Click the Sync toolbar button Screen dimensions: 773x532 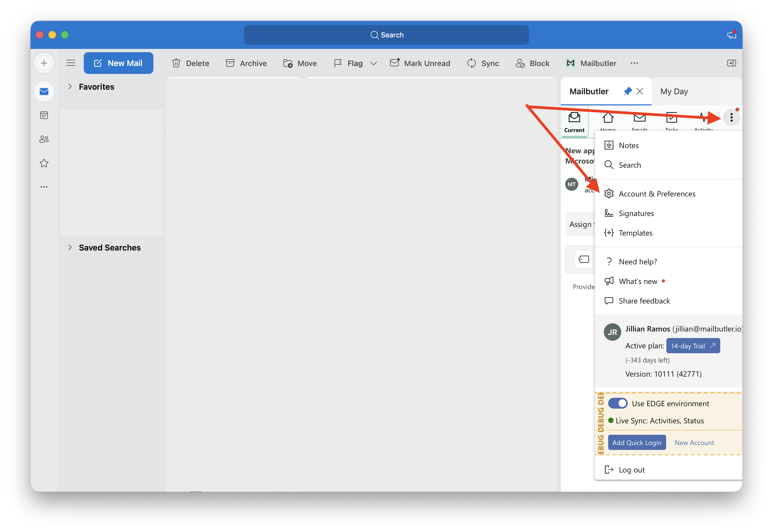click(x=483, y=63)
